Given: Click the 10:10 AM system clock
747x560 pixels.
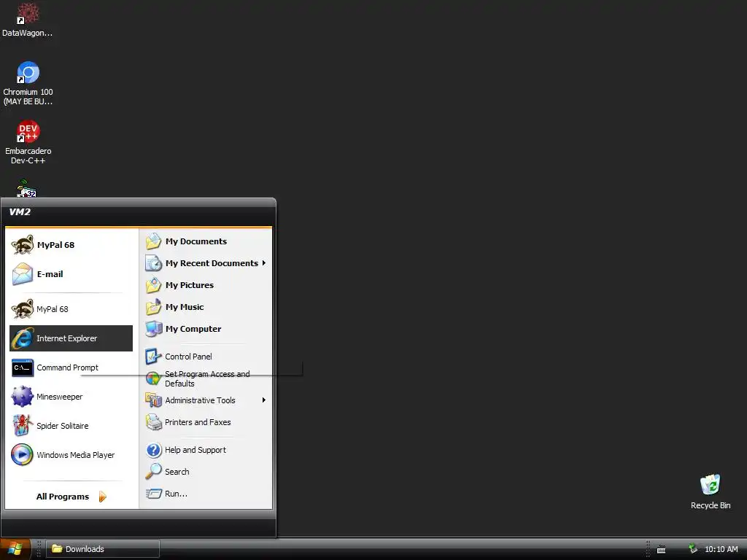Looking at the screenshot, I should point(721,549).
